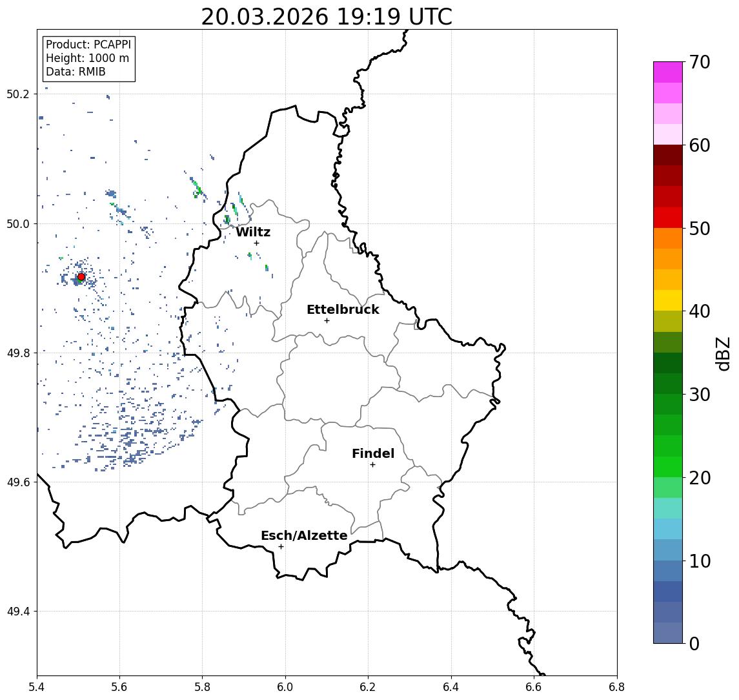
Task: Click the Data: RMIB text
Action: (76, 72)
